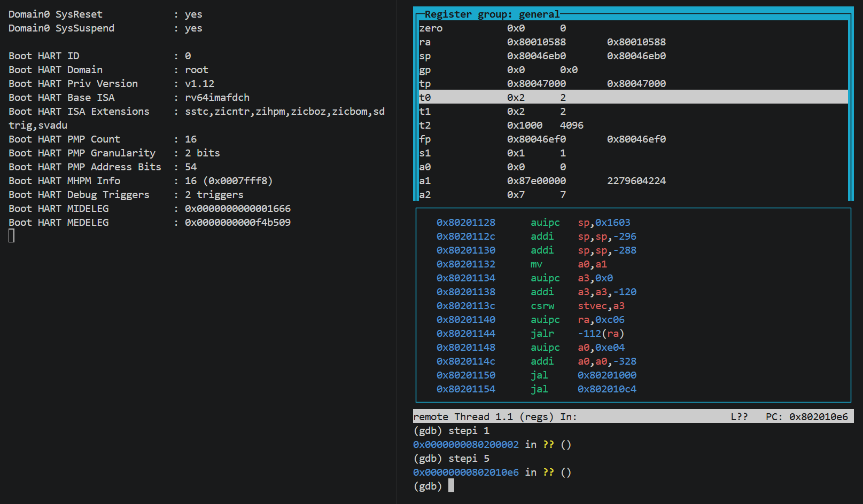Click the 0x0000000080200002 output address
Image resolution: width=863 pixels, height=504 pixels.
tap(465, 444)
